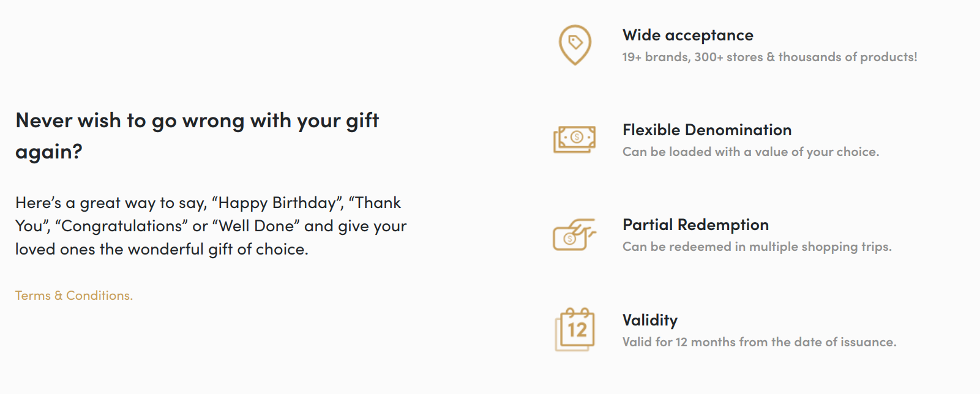Select the Flexible Denomination heading
Screen dimensions: 980x394
(x=707, y=130)
